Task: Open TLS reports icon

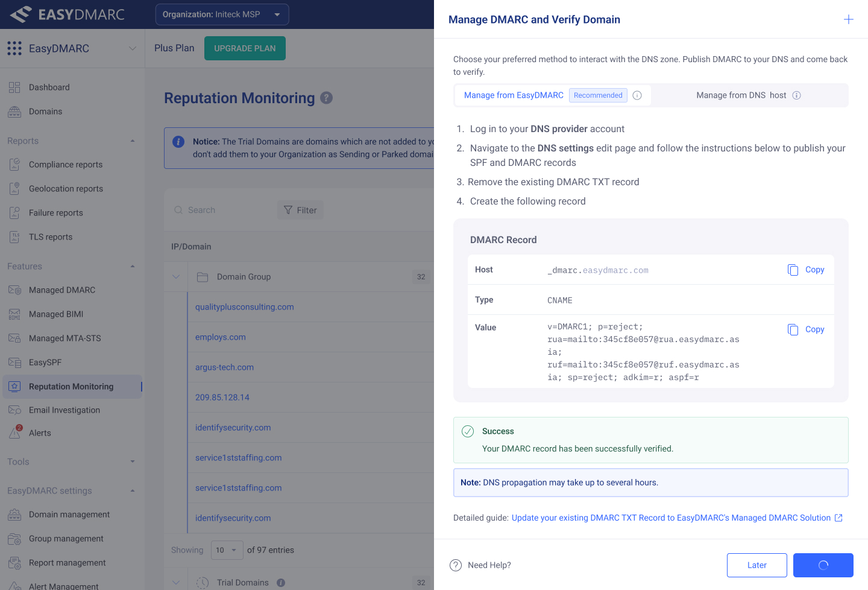Action: [14, 237]
